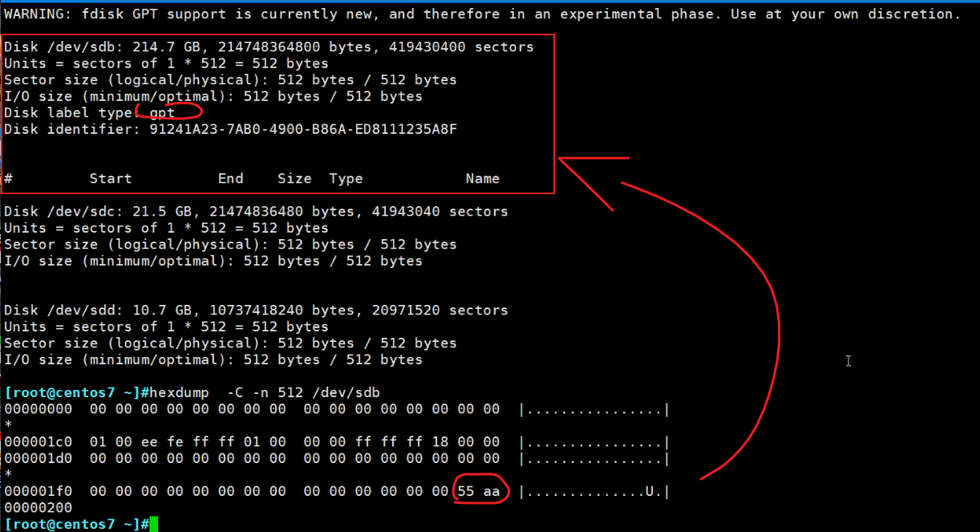Click the "Disk /dev/sdd" heading text

point(55,311)
